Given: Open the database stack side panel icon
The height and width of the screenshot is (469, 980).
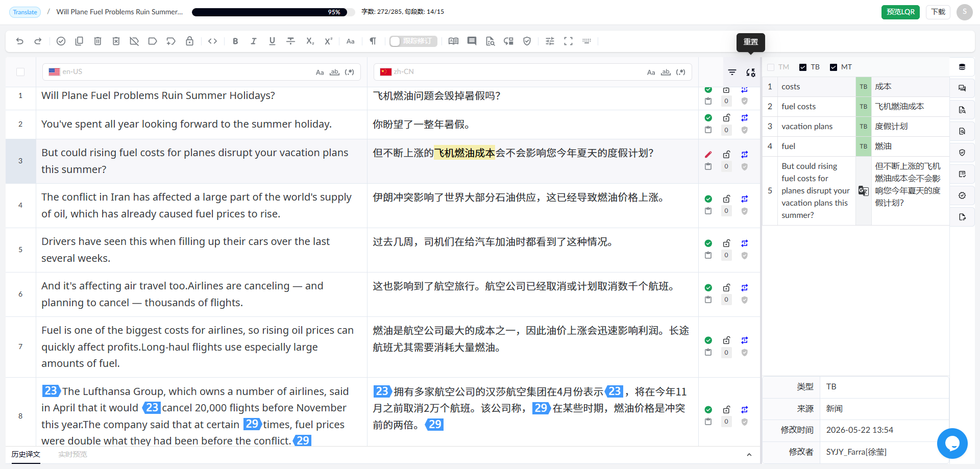Looking at the screenshot, I should [x=962, y=67].
